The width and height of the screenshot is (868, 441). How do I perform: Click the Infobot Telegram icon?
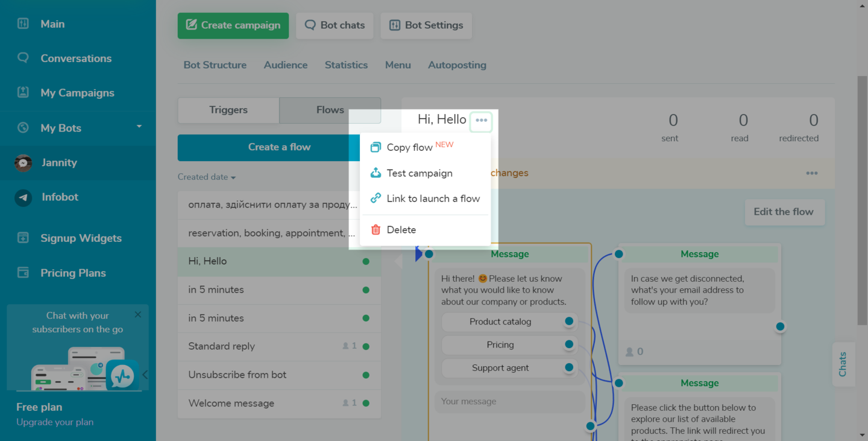point(24,197)
